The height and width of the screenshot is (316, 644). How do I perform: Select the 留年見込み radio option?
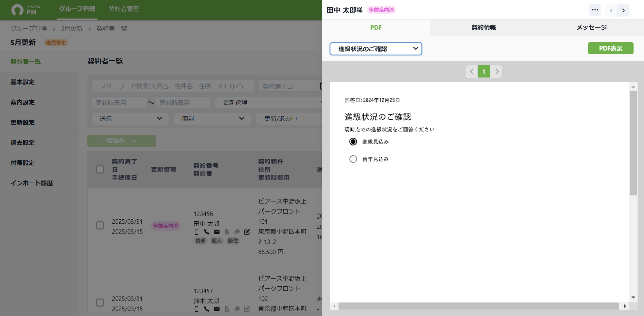pos(353,159)
